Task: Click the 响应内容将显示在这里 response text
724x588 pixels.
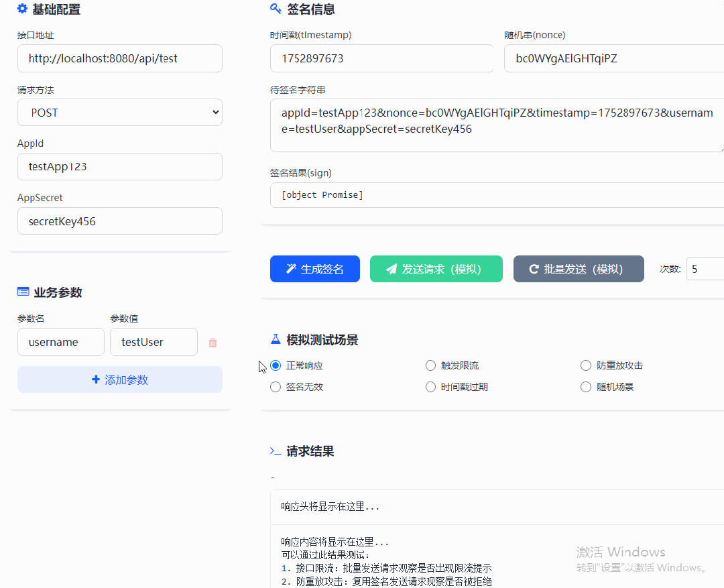Action: tap(335, 541)
